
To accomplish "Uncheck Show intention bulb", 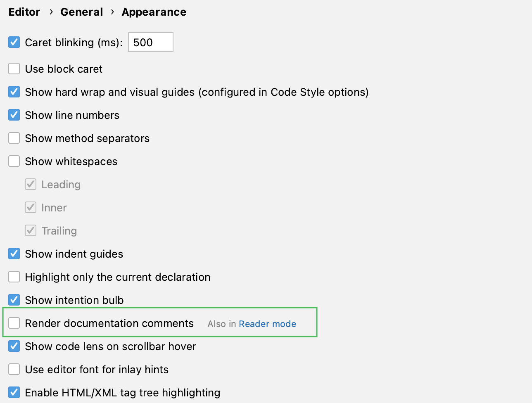I will (x=14, y=300).
